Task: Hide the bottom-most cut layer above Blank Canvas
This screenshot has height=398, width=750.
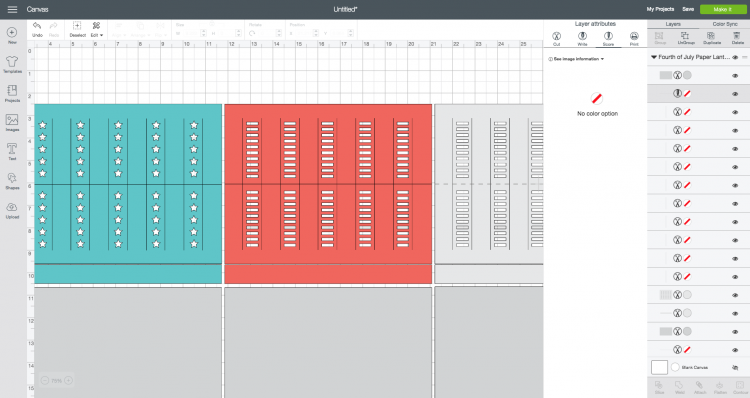Action: (735, 350)
